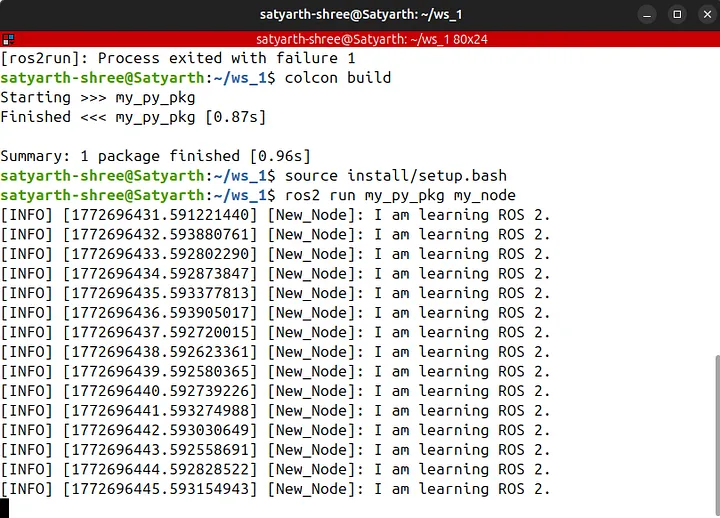Click the 'source install/setup.bash' command
This screenshot has width=720, height=518.
click(395, 176)
